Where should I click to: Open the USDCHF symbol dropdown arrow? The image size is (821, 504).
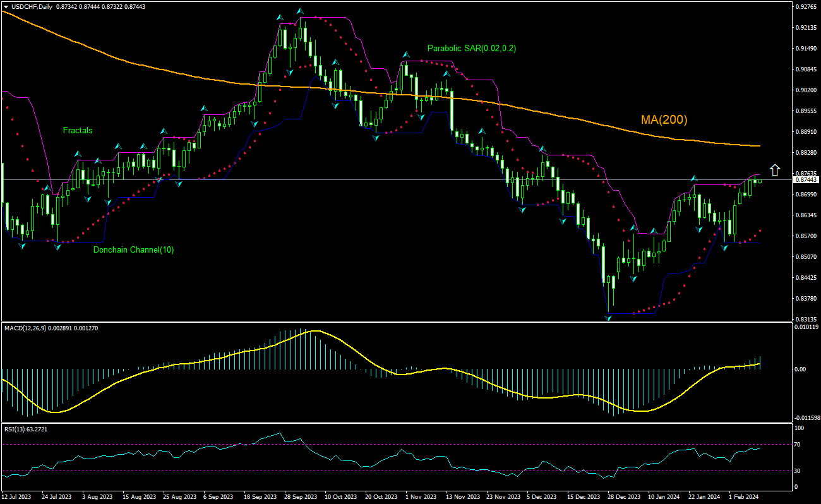click(x=5, y=6)
